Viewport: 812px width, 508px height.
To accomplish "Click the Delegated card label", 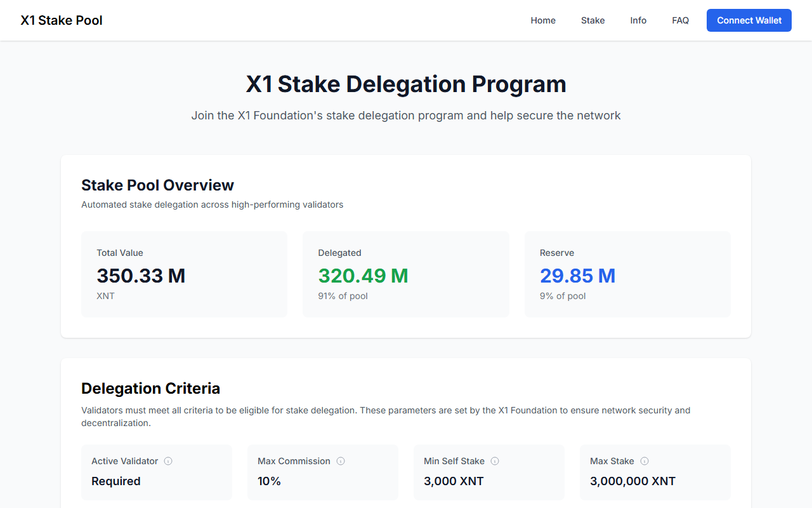I will click(339, 253).
